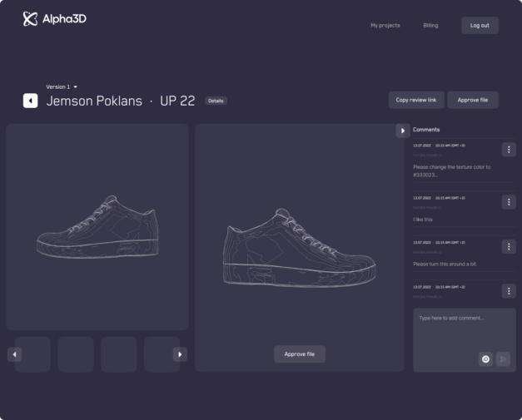Viewport: 522px width, 420px height.
Task: Click the Log out button
Action: (x=480, y=25)
